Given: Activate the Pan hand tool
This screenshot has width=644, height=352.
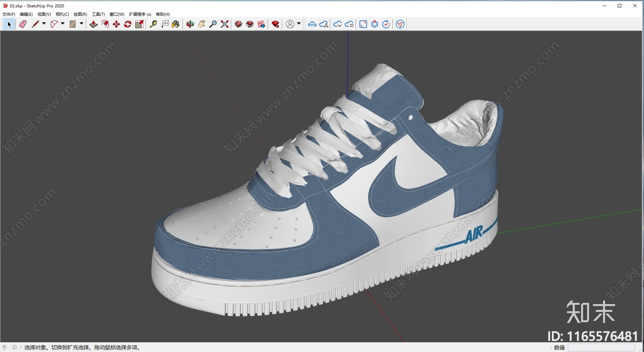Looking at the screenshot, I should 202,25.
